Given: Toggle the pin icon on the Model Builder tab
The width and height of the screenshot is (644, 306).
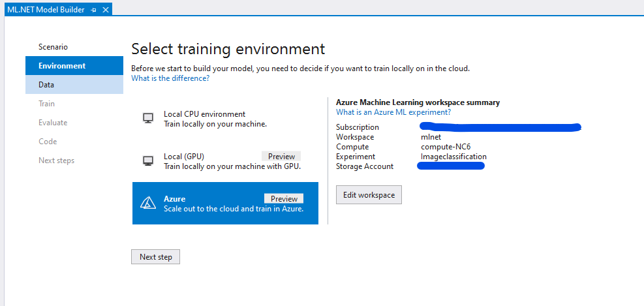Looking at the screenshot, I should coord(94,9).
